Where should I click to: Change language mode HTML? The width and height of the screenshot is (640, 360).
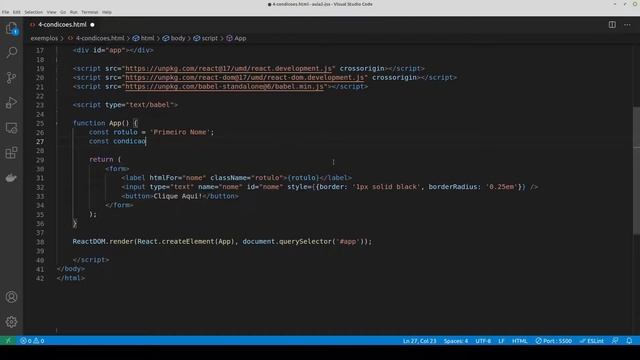pyautogui.click(x=519, y=341)
